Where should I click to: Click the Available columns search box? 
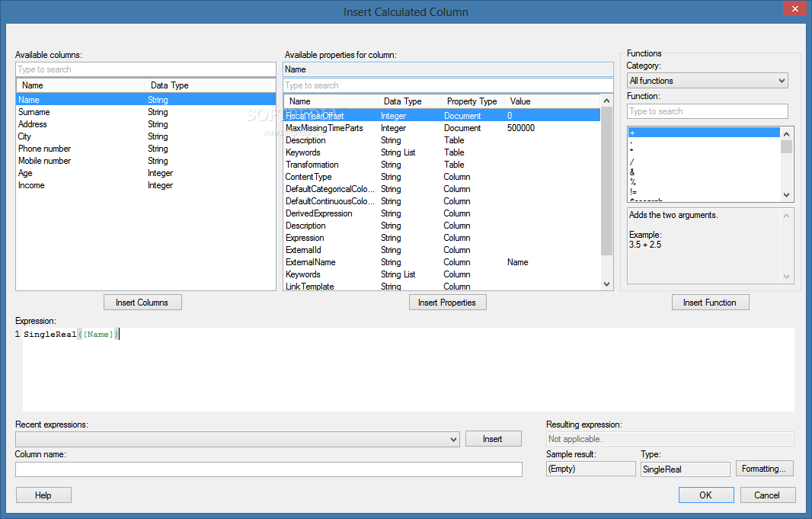click(145, 69)
